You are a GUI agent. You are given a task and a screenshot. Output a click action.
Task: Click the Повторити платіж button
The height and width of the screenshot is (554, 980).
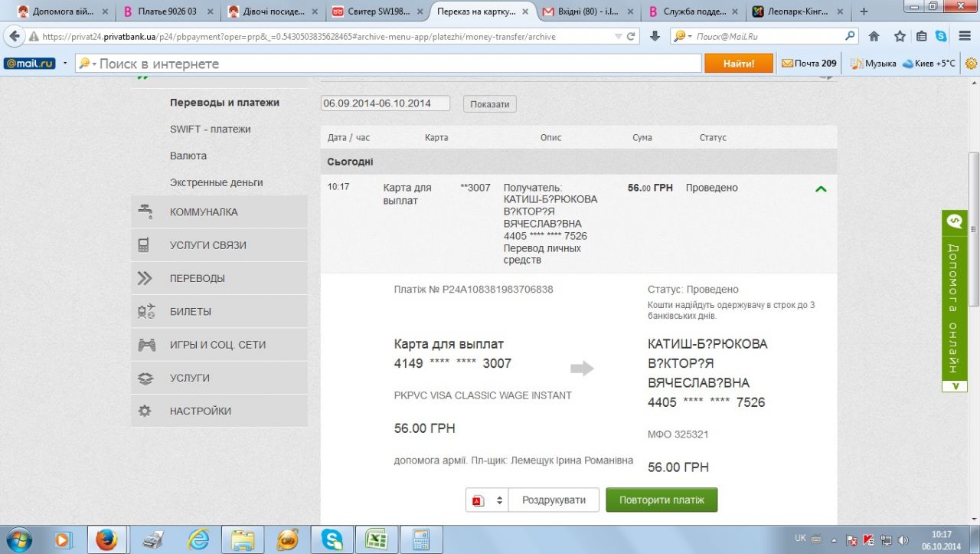click(x=661, y=500)
